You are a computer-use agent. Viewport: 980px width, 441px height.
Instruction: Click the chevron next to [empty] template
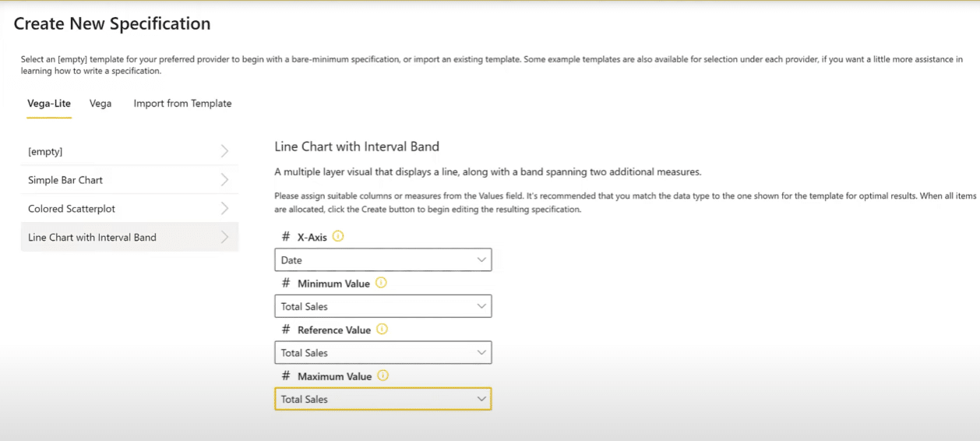[x=224, y=151]
